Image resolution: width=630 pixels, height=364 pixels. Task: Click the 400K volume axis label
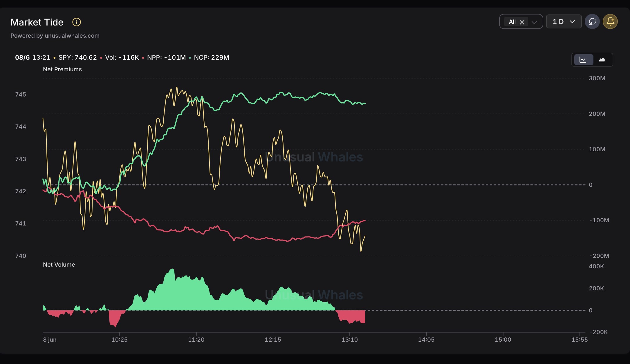click(596, 266)
